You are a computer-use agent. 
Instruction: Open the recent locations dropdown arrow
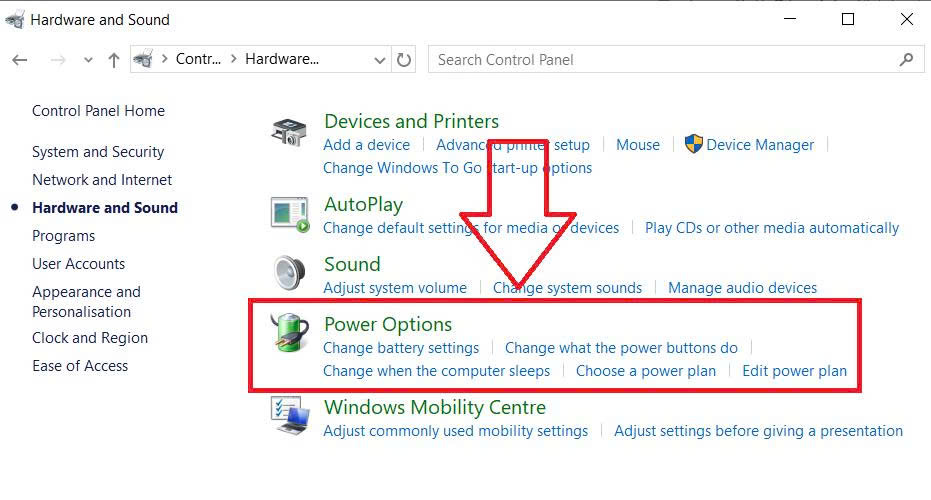pyautogui.click(x=88, y=60)
